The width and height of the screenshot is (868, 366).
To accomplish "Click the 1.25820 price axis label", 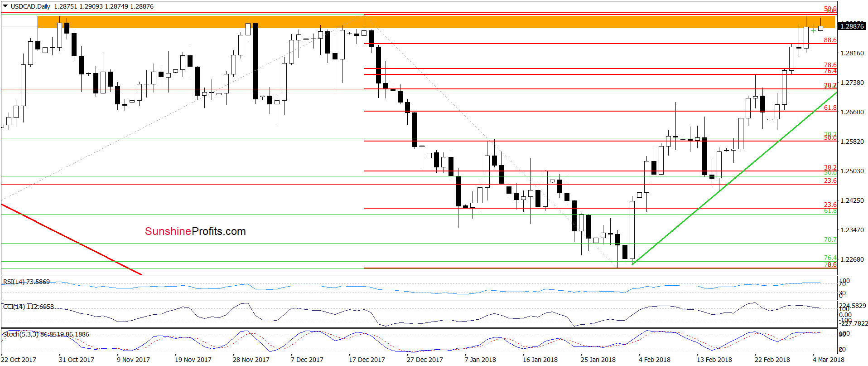I will pos(852,142).
